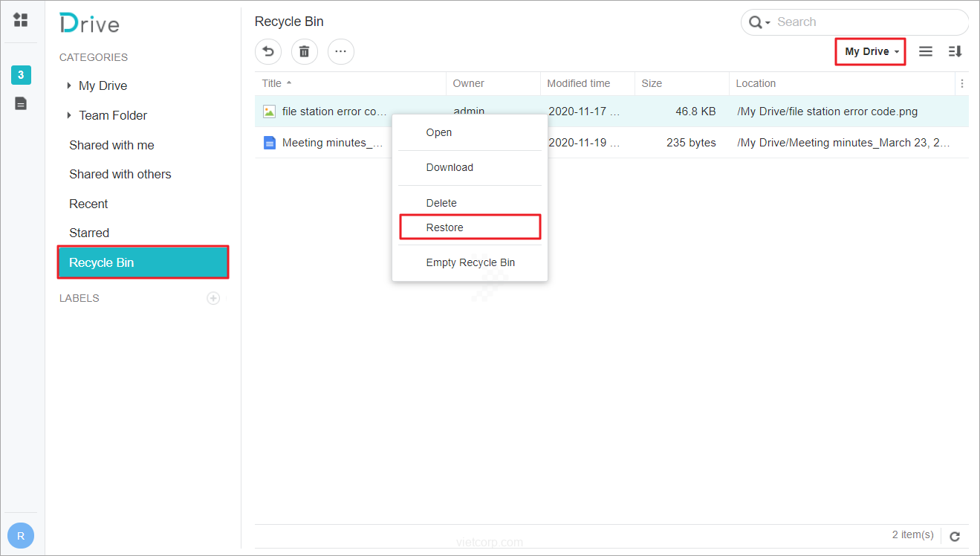This screenshot has width=980, height=556.
Task: Sort by the Title column header
Action: pyautogui.click(x=272, y=83)
